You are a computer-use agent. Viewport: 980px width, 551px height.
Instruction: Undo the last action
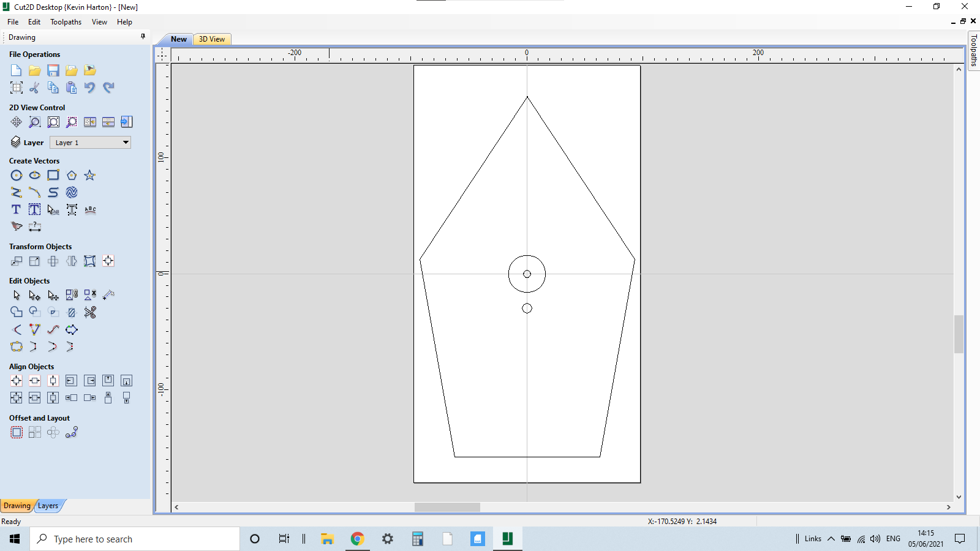pyautogui.click(x=89, y=88)
